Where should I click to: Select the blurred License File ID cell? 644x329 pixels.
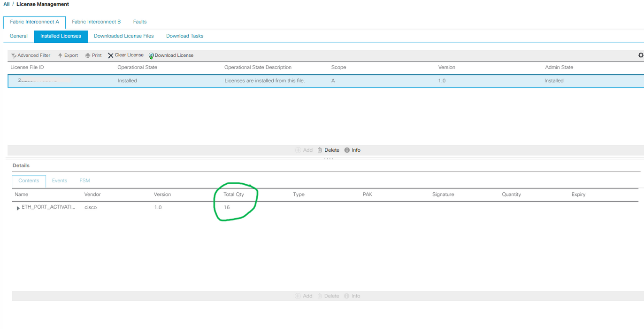click(45, 80)
